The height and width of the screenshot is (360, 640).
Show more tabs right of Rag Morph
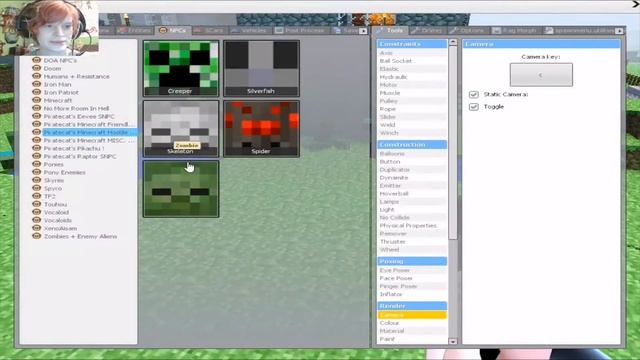[x=619, y=31]
